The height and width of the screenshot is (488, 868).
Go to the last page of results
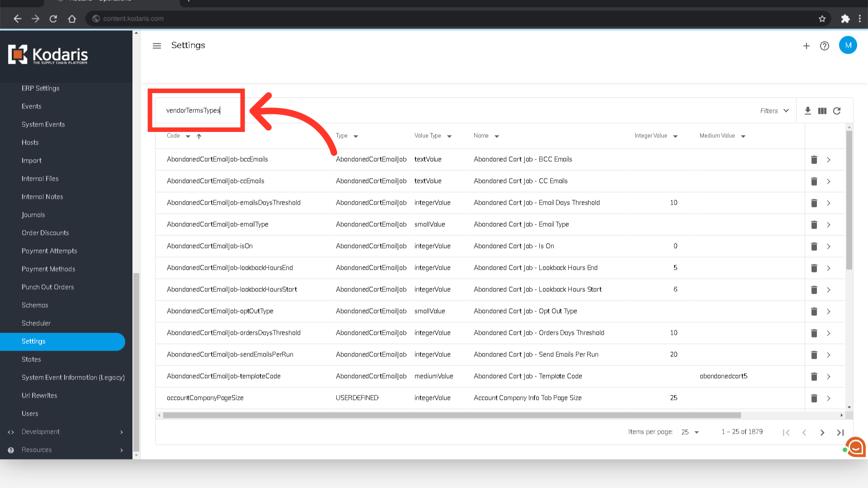tap(840, 432)
